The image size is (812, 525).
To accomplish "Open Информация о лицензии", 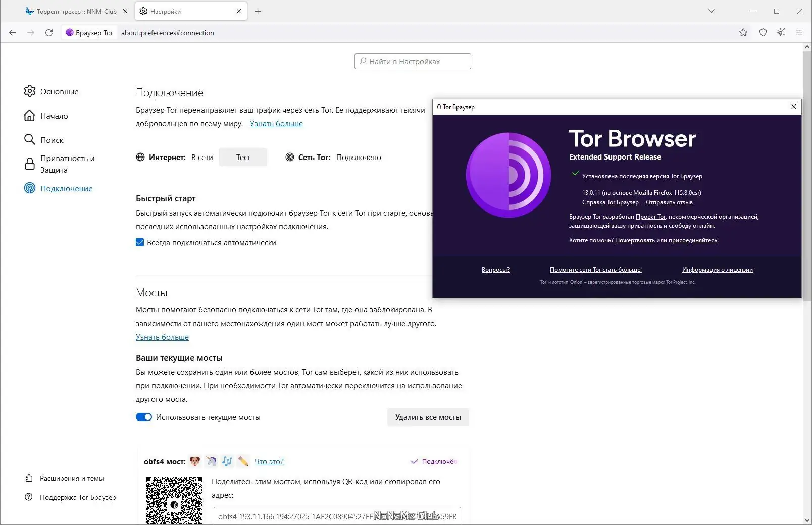I will (718, 270).
